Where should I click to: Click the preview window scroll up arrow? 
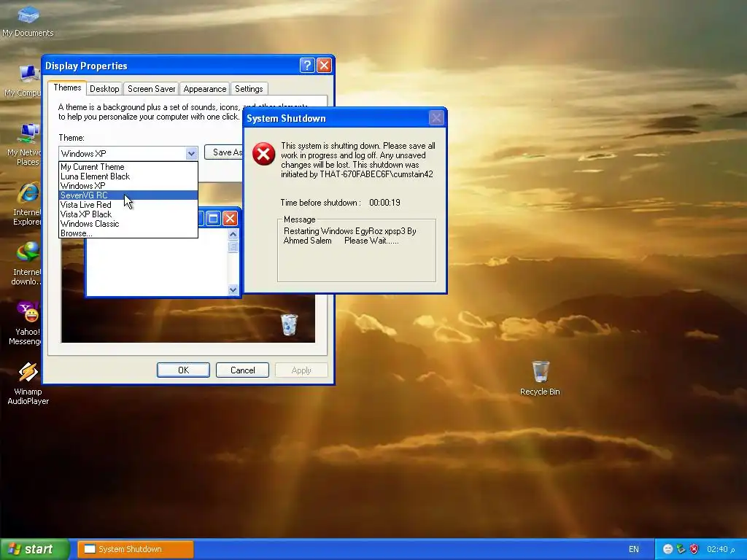click(233, 234)
